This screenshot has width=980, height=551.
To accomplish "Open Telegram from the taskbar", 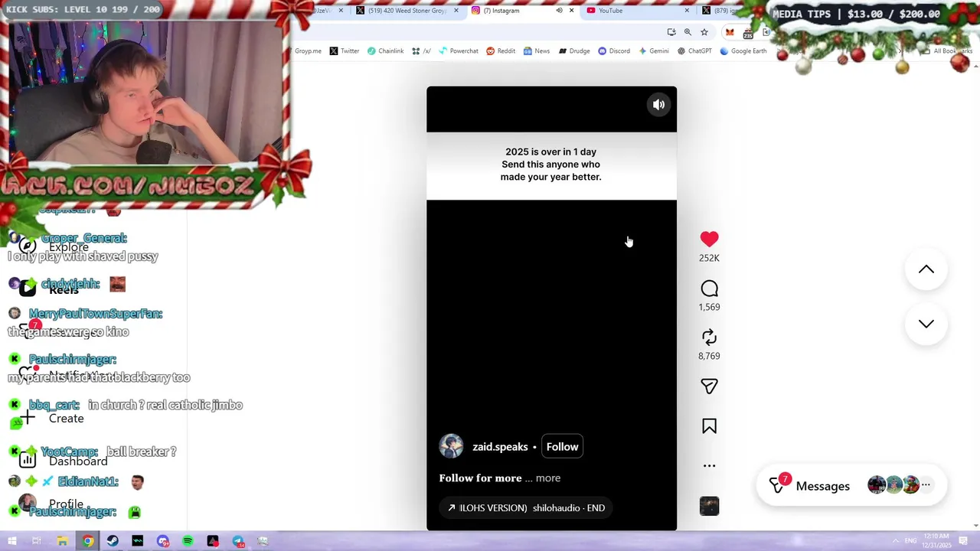I will (238, 541).
